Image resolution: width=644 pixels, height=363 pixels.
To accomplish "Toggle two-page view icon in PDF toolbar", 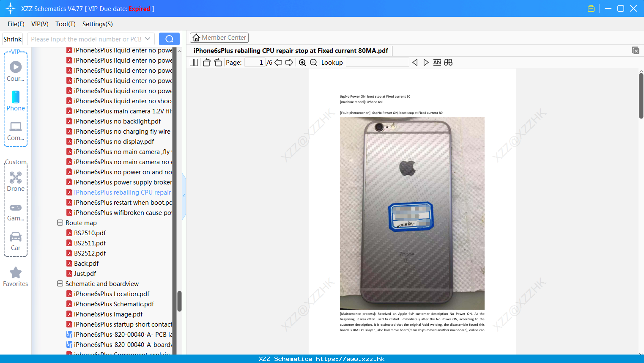I will coord(194,63).
